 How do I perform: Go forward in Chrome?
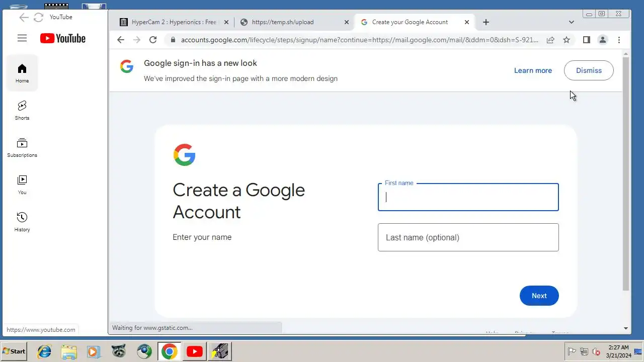(x=136, y=40)
